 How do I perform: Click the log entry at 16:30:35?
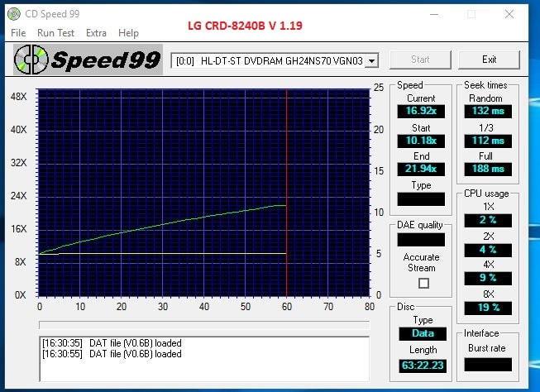coord(112,343)
